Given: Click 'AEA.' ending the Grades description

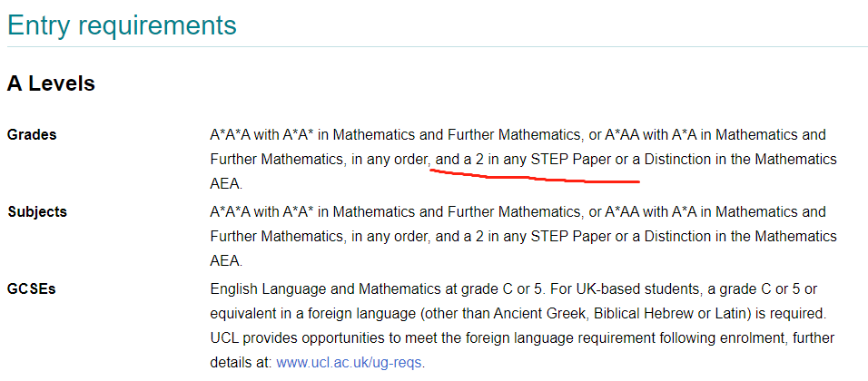Looking at the screenshot, I should (226, 185).
